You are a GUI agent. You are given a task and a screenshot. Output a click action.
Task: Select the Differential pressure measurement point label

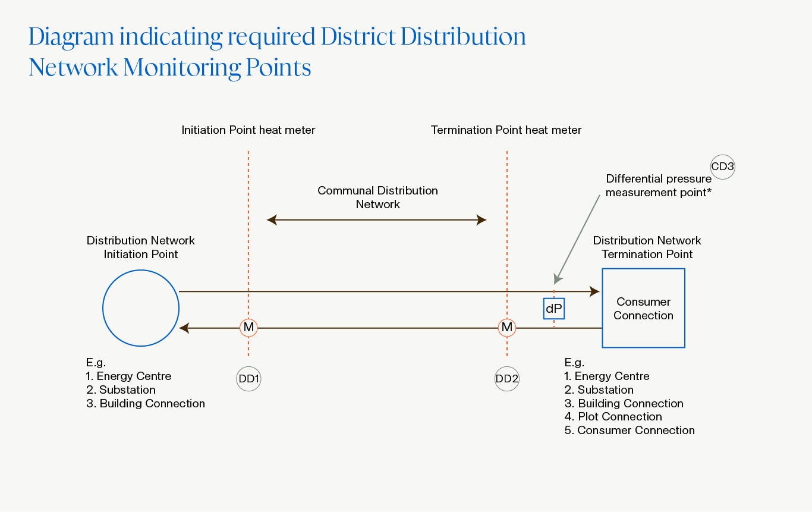(x=658, y=186)
